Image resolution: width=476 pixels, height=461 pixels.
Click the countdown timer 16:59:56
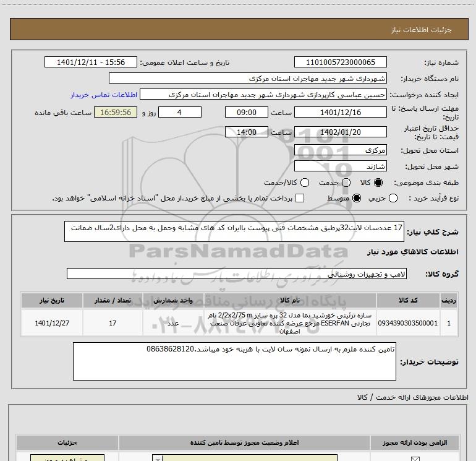(x=116, y=112)
